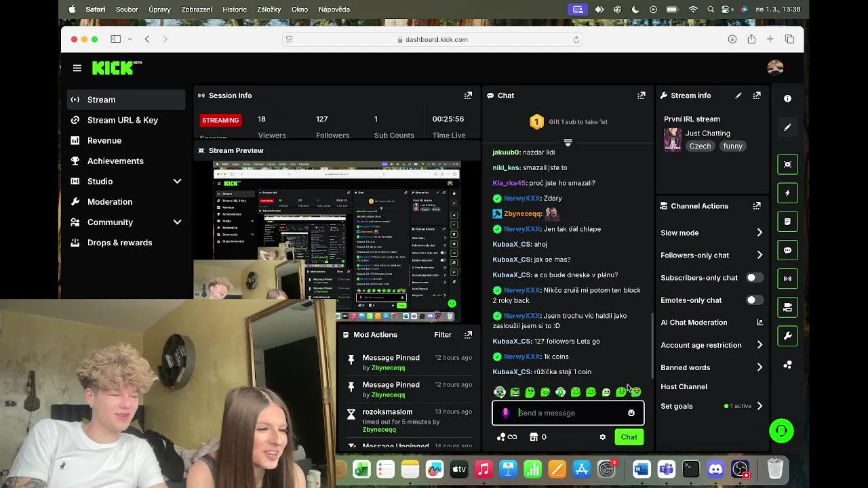
Task: Click Safari reload page icon
Action: pyautogui.click(x=576, y=39)
